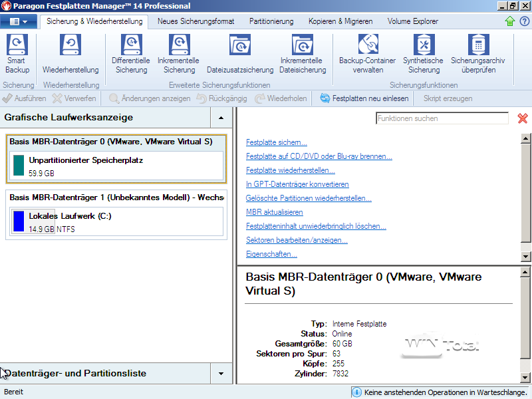
Task: Click Wiederholen to redo
Action: coord(281,98)
